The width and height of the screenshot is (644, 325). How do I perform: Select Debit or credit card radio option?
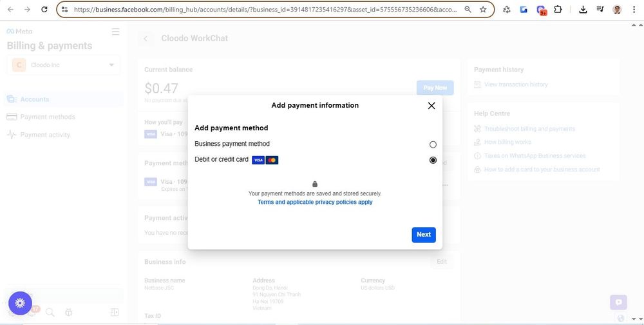tap(433, 160)
